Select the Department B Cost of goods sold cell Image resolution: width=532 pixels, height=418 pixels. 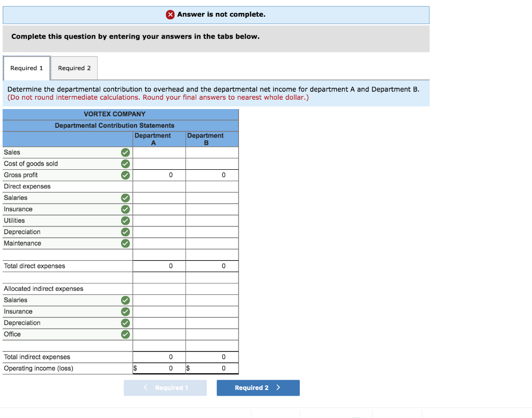[x=212, y=164]
